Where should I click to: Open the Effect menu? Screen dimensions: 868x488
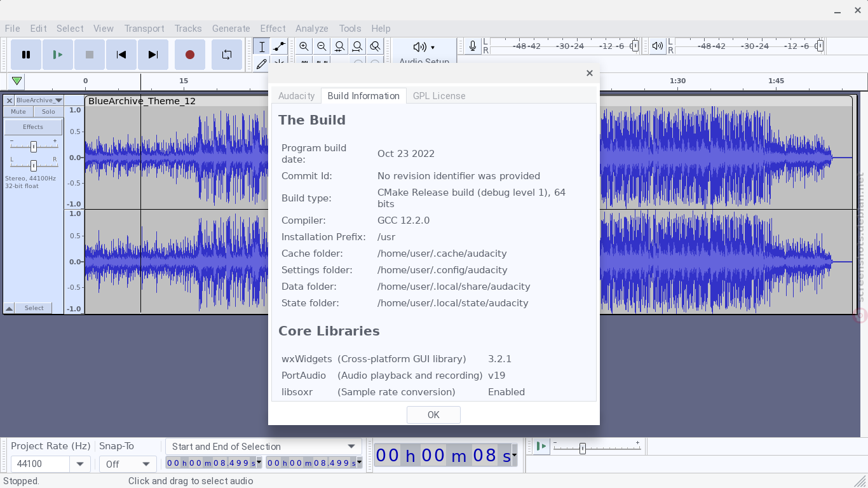273,29
